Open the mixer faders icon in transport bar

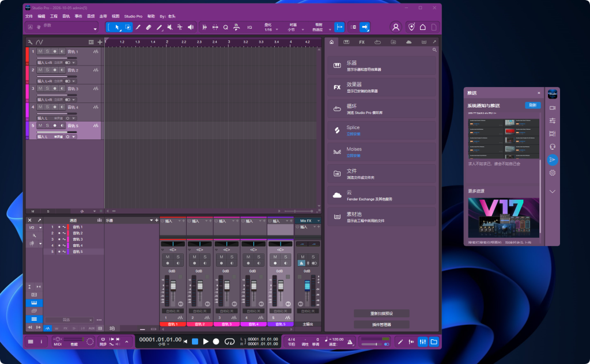pyautogui.click(x=423, y=342)
